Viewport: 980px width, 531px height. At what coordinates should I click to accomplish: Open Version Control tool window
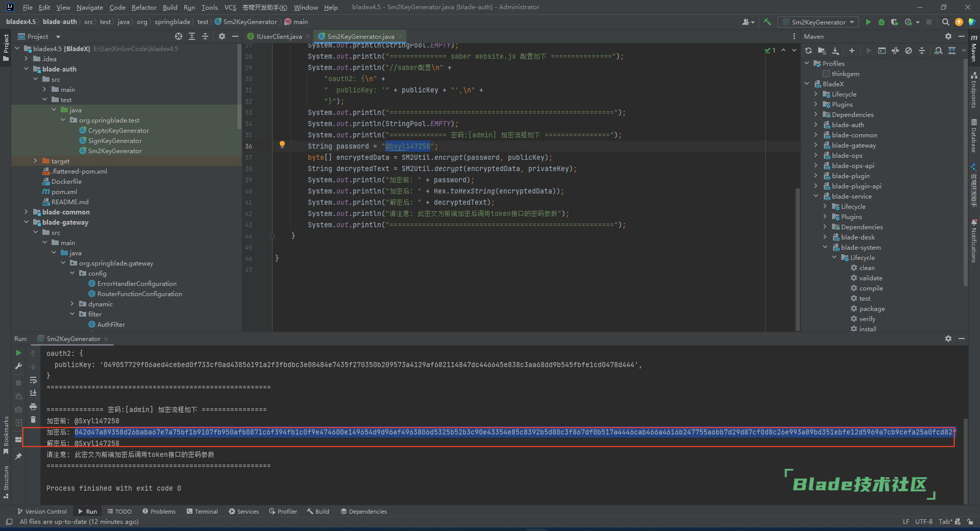tap(42, 511)
